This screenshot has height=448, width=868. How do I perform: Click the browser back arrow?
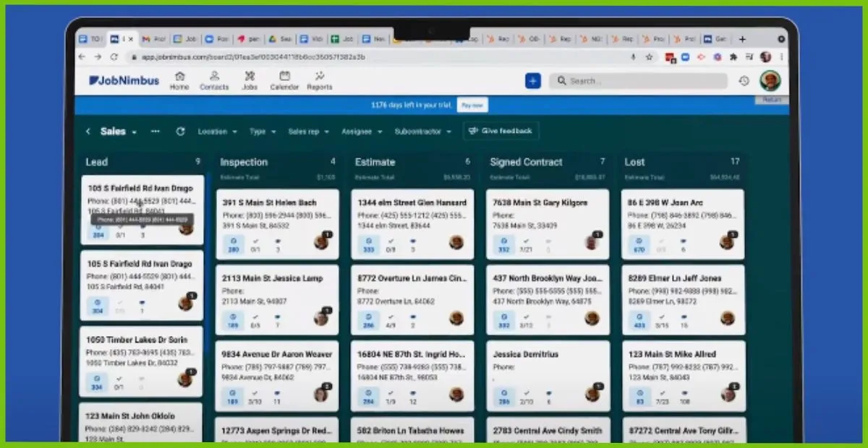click(81, 56)
